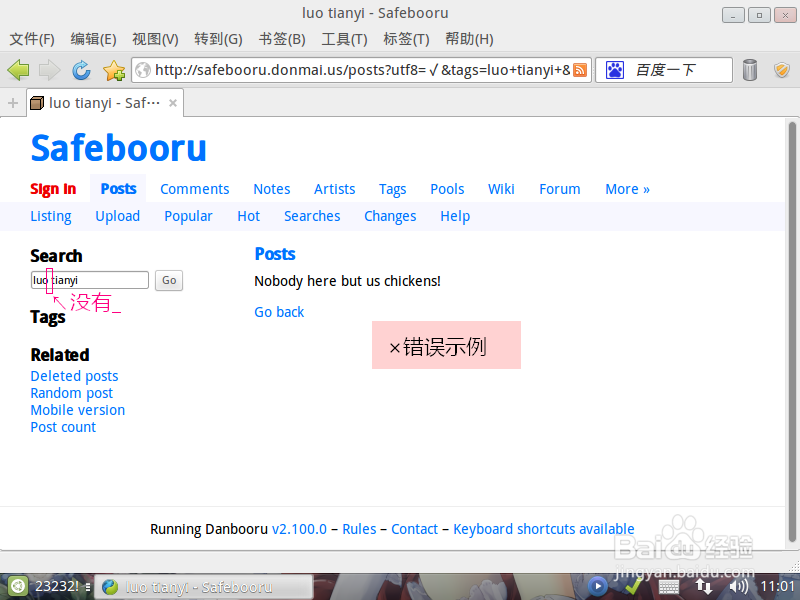Click the Safebooru site title link
The width and height of the screenshot is (800, 600).
[118, 148]
